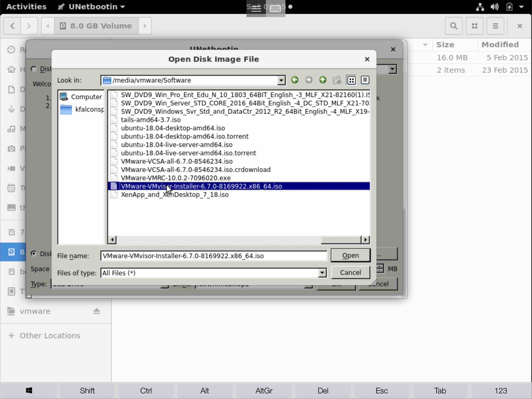The height and width of the screenshot is (399, 532).
Task: Click the battery icon in top bar
Action: (x=509, y=7)
